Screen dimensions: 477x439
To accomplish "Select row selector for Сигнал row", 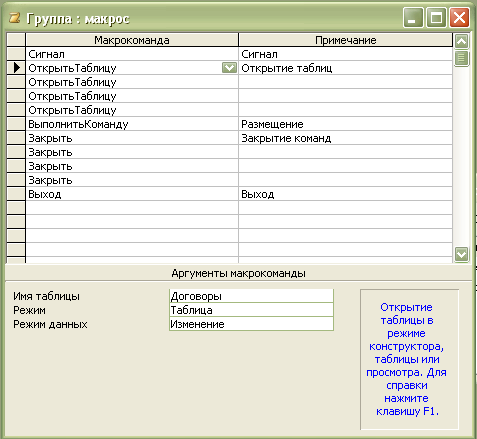I will pos(16,54).
